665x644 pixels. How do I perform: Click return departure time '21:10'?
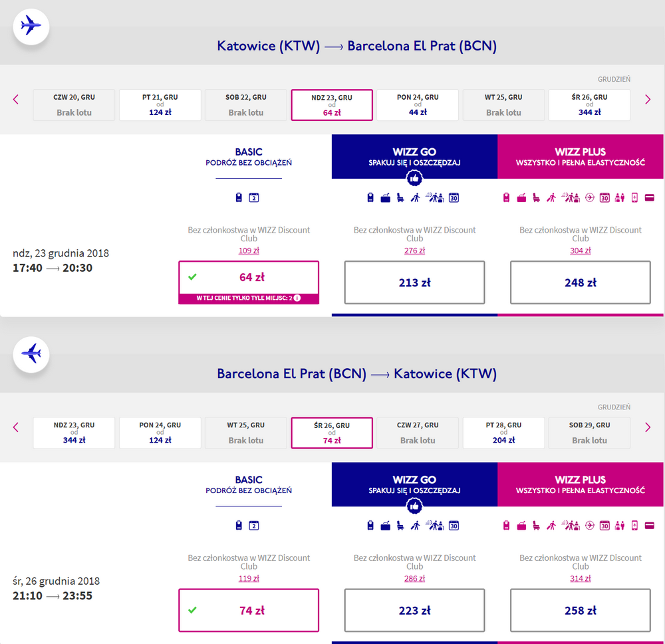coord(27,595)
